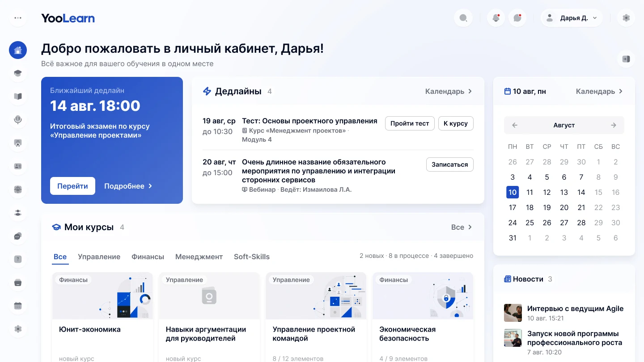Select the Финансы courses tab
Viewport: 644px width, 362px height.
148,257
